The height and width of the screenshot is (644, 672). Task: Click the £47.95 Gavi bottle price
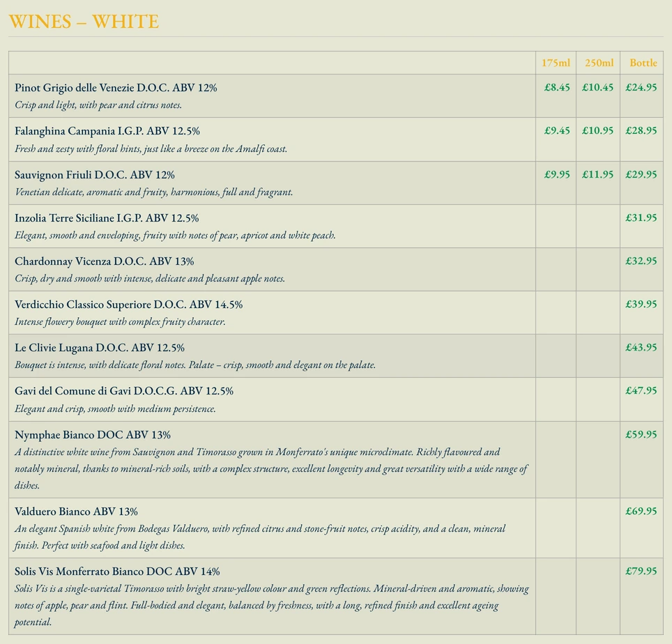click(641, 390)
